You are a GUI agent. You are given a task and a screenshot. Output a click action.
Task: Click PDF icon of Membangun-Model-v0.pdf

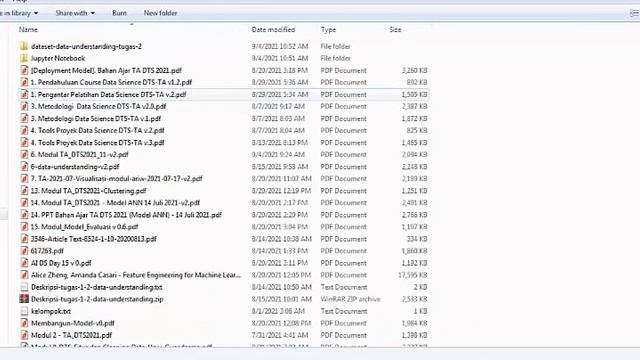[x=24, y=323]
